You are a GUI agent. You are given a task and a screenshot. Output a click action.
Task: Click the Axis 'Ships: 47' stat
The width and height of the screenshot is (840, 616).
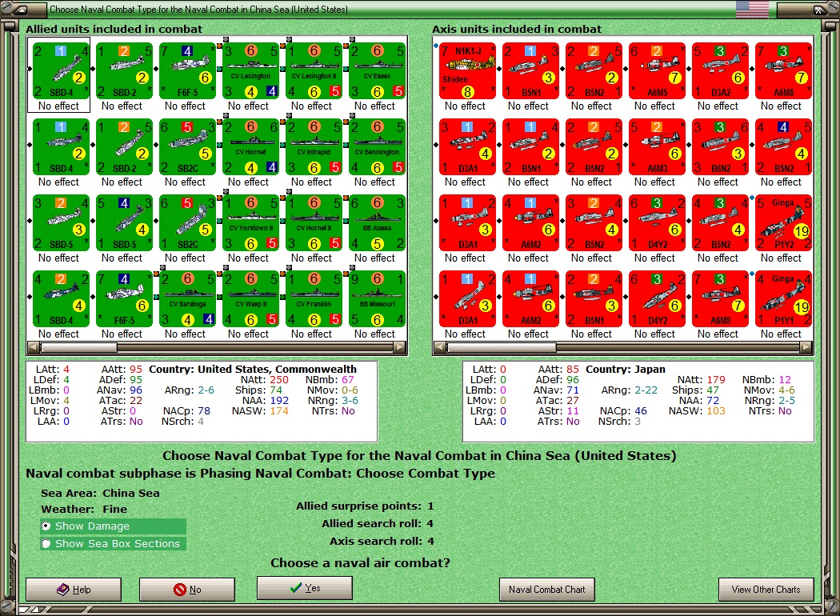point(695,390)
